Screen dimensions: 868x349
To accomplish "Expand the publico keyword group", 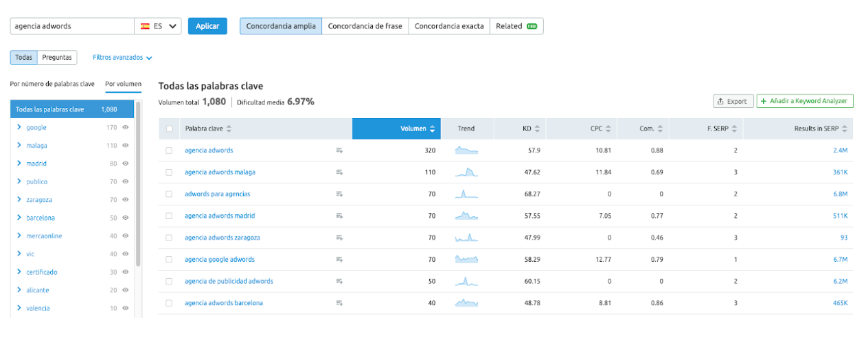I will click(x=19, y=182).
